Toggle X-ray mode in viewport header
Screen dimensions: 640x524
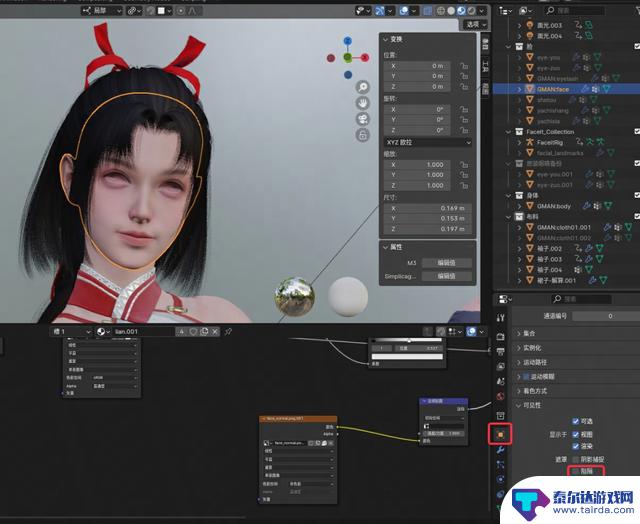click(427, 11)
